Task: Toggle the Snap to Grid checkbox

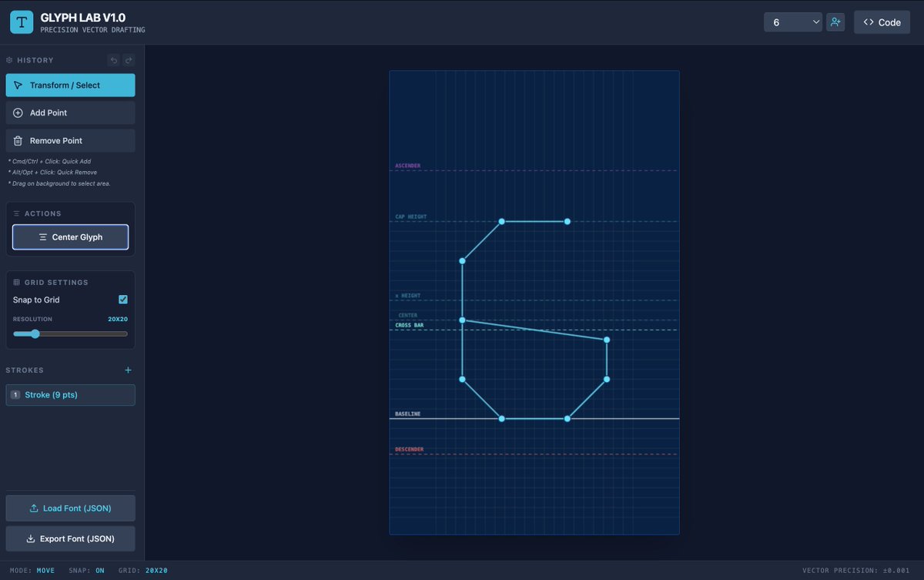Action: (x=123, y=300)
